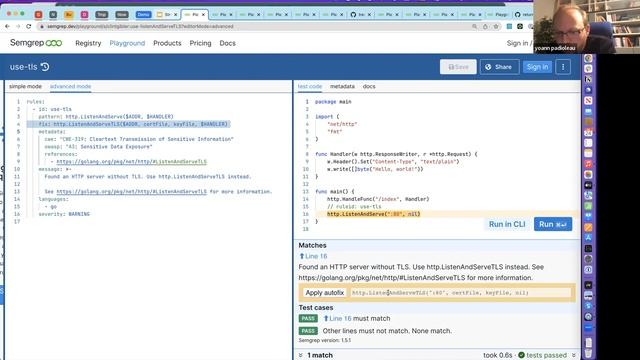Click the Semgrep logo
Screen dimensions: 640x360
[x=36, y=43]
